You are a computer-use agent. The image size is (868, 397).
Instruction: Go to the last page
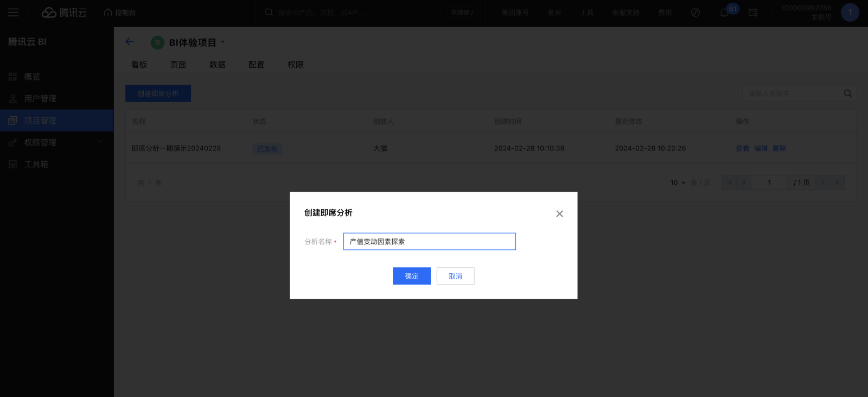pos(837,182)
